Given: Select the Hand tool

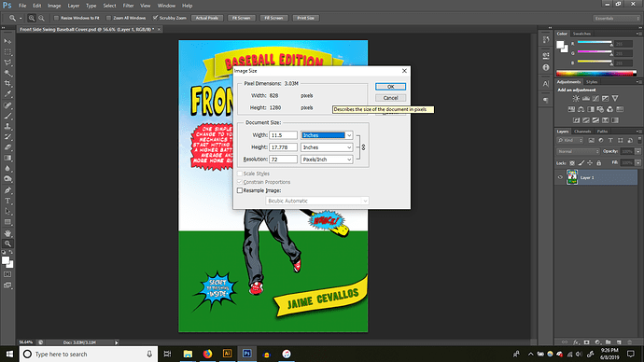Looking at the screenshot, I should click(7, 232).
